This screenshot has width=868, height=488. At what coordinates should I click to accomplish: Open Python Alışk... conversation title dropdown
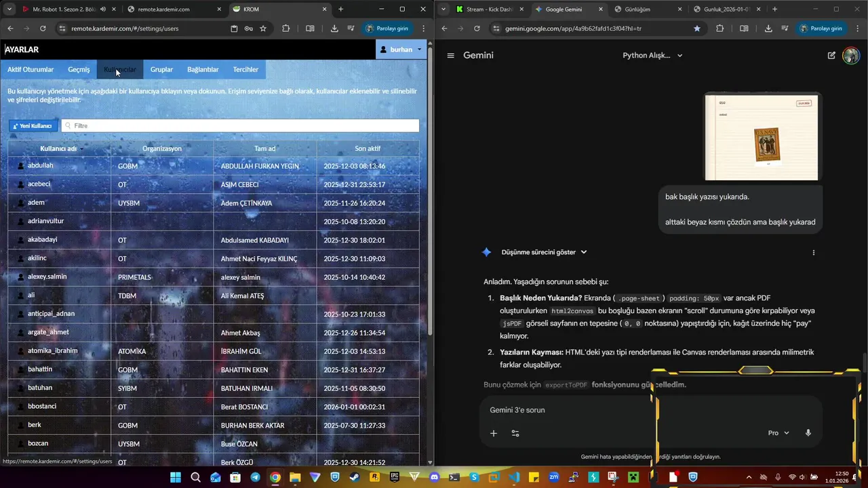pyautogui.click(x=652, y=56)
